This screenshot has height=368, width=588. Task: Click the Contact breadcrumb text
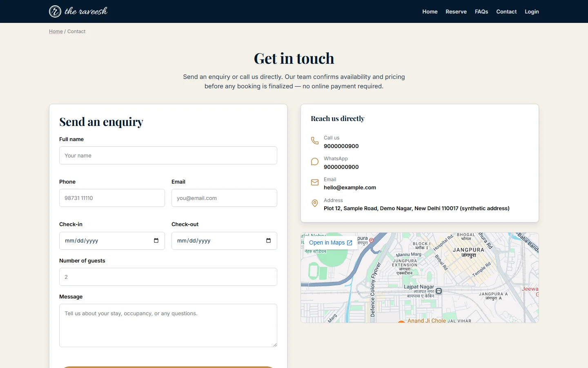pos(76,31)
